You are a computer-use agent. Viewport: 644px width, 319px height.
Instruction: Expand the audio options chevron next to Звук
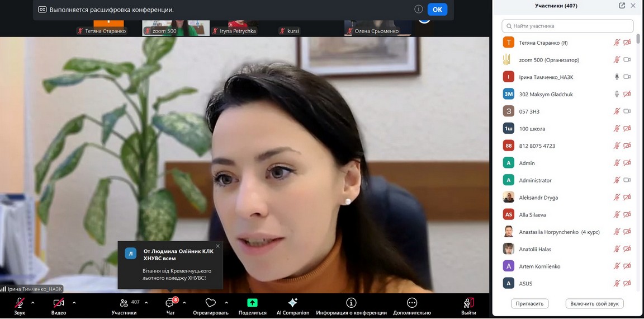[32, 303]
